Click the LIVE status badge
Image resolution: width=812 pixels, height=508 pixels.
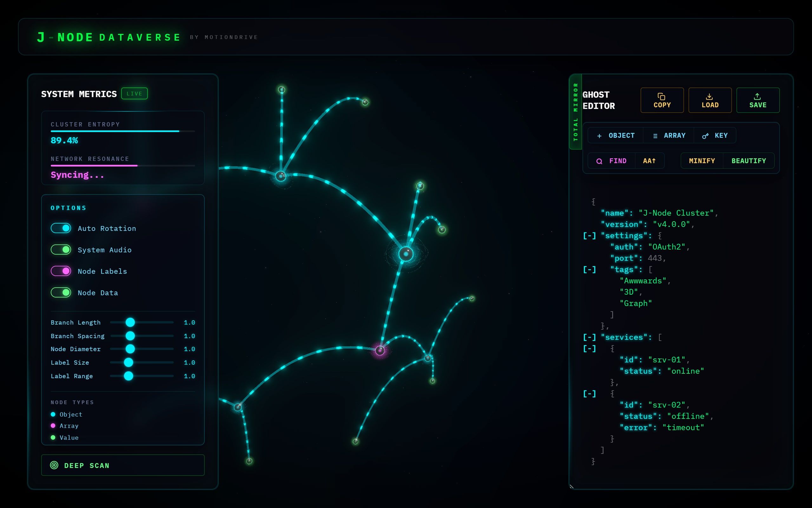134,93
